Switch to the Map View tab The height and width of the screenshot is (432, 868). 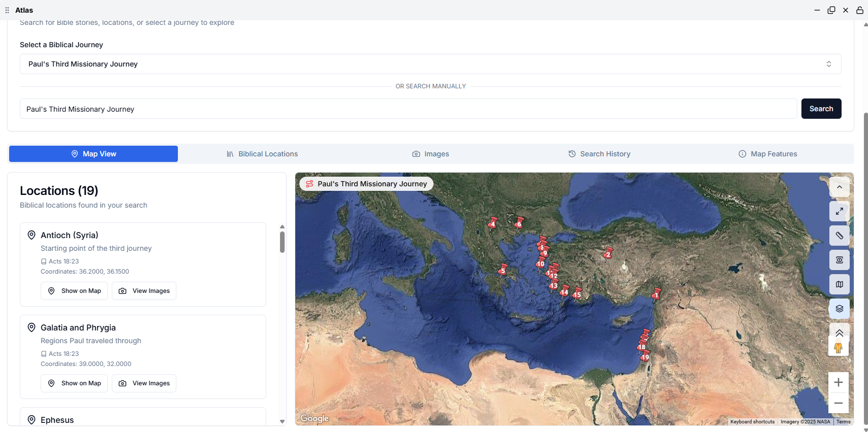[94, 154]
